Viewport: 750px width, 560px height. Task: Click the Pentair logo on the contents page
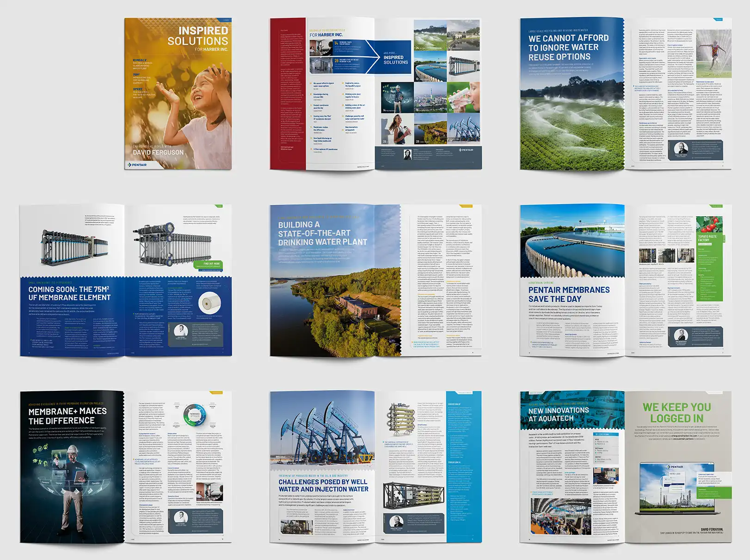coord(466,150)
